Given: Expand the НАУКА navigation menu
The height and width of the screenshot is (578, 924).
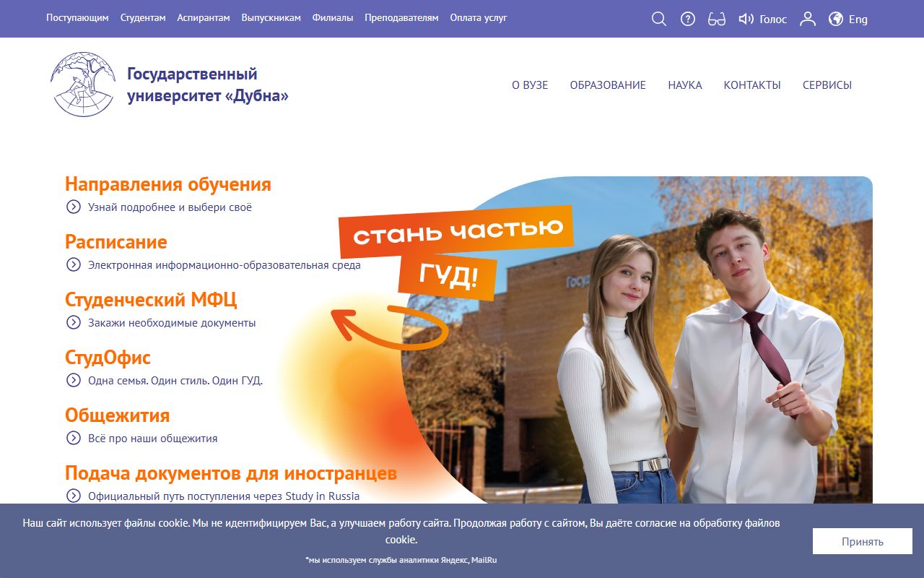Looking at the screenshot, I should click(685, 85).
